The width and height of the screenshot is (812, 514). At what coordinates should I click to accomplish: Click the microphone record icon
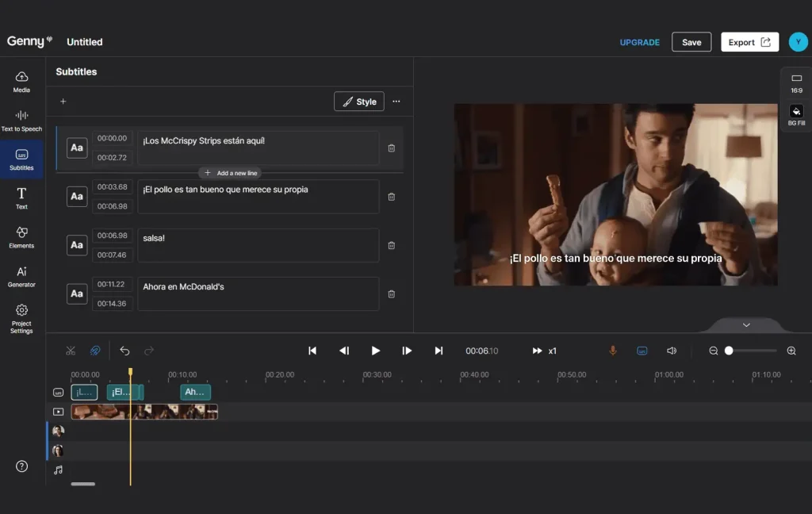(x=612, y=351)
